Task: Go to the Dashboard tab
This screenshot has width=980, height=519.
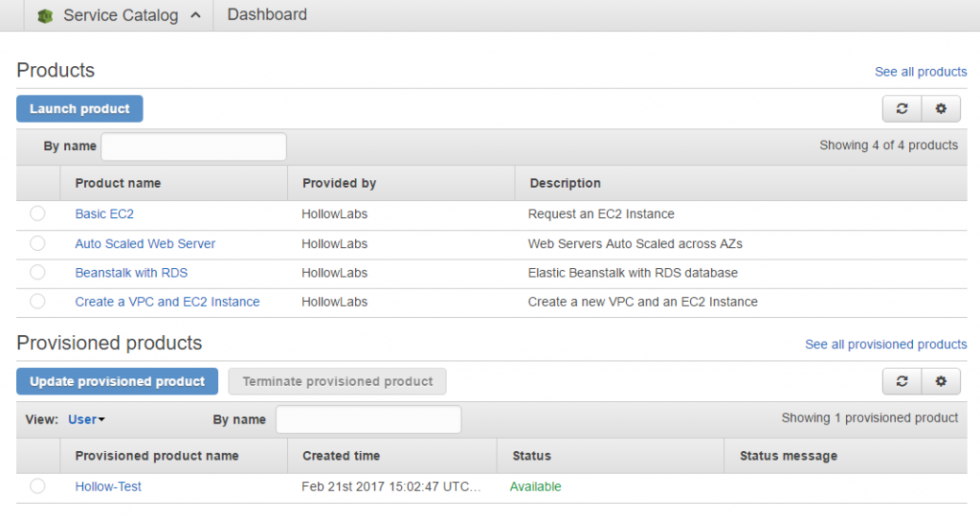Action: (x=267, y=15)
